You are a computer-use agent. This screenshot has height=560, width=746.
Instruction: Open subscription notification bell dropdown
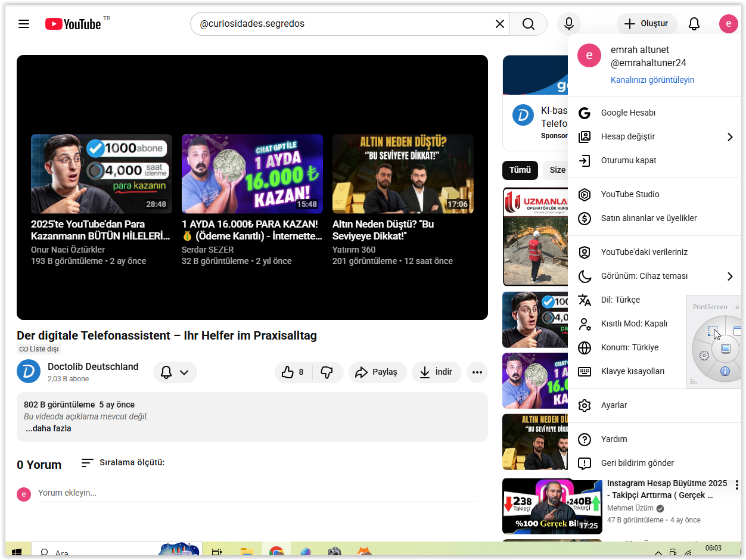(x=175, y=372)
